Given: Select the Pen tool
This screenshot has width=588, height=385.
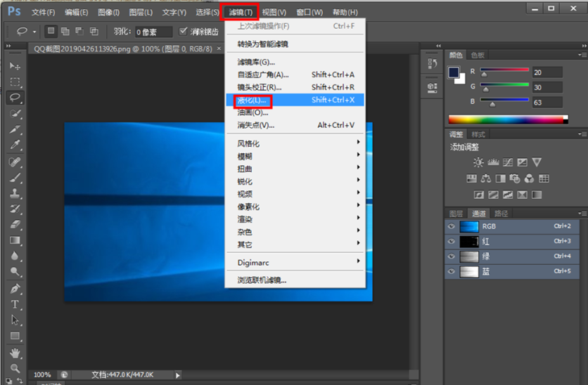Looking at the screenshot, I should click(x=15, y=289).
